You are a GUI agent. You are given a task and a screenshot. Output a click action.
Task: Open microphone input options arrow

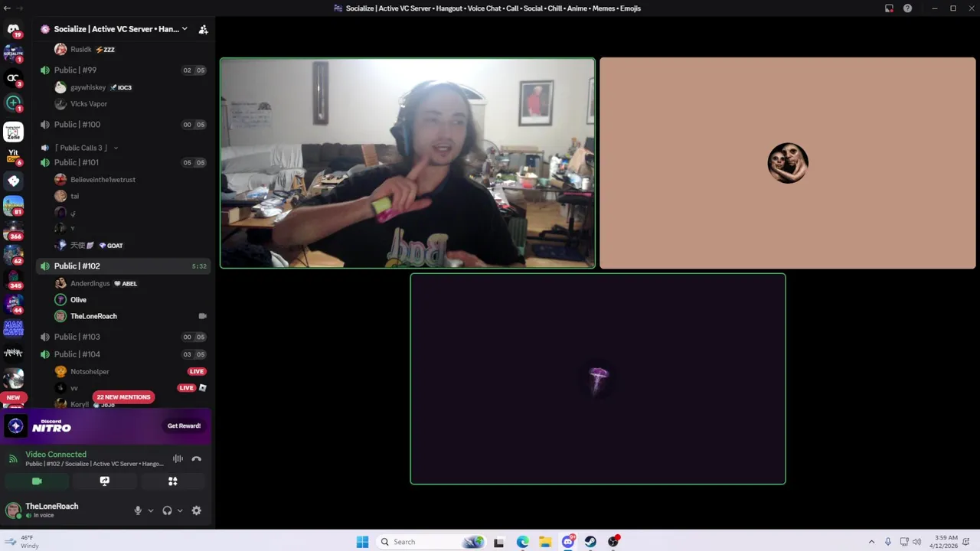pyautogui.click(x=150, y=510)
